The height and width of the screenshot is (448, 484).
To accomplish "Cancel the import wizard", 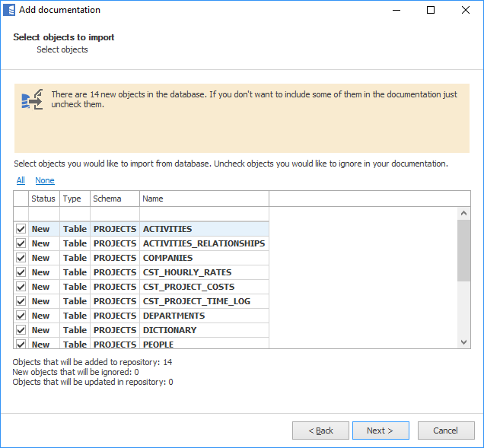I will coord(445,431).
